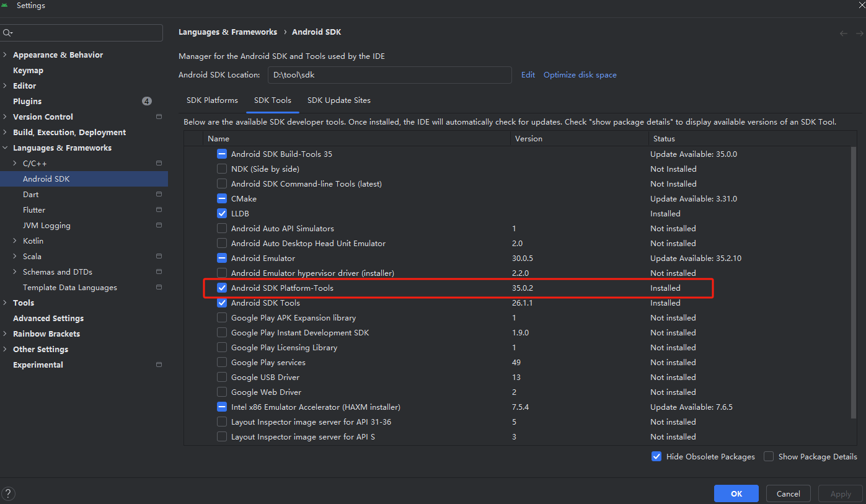The height and width of the screenshot is (504, 866).
Task: Switch to the SDK Platforms tab
Action: [x=212, y=100]
